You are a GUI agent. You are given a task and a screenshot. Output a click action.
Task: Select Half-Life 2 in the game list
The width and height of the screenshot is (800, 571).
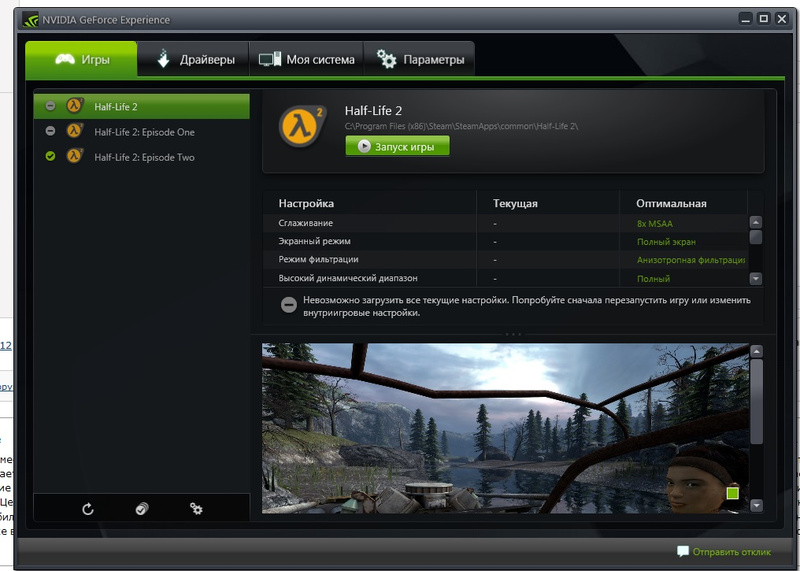(x=142, y=106)
